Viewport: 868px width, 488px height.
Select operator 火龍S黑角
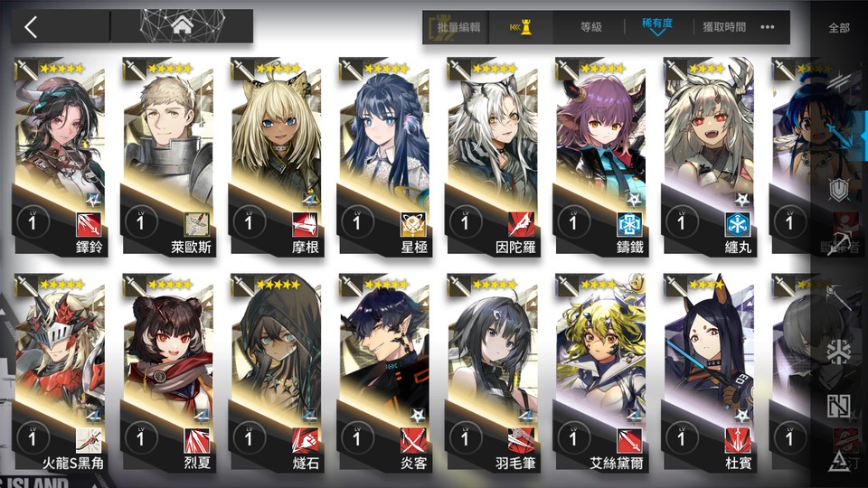60,373
